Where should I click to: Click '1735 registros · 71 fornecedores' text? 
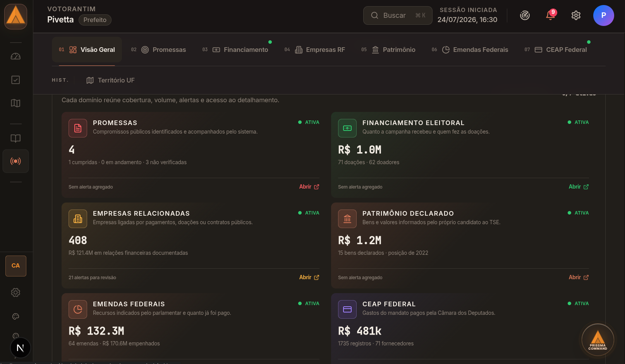[376, 343]
